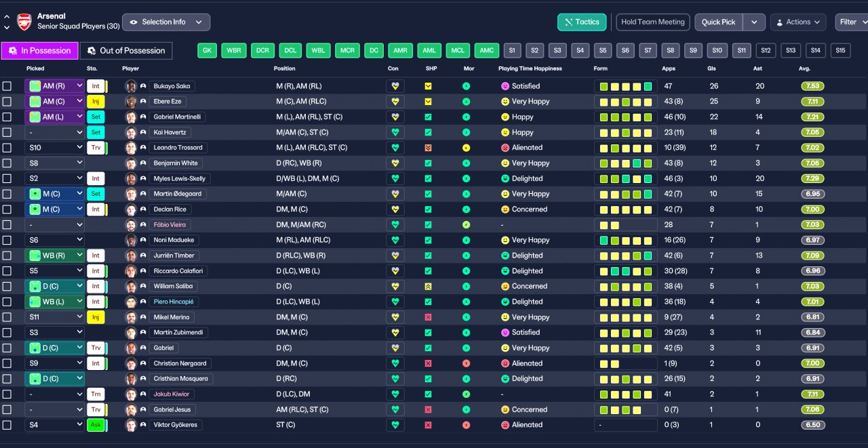
Task: Tick the checkbox for Bukayo Saka
Action: coord(7,86)
